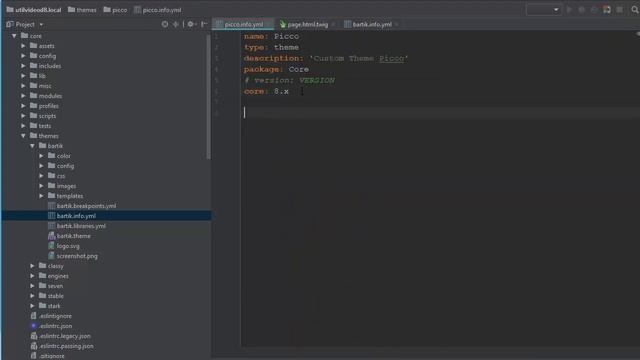This screenshot has width=640, height=360.
Task: Expand the includes folder
Action: point(23,66)
